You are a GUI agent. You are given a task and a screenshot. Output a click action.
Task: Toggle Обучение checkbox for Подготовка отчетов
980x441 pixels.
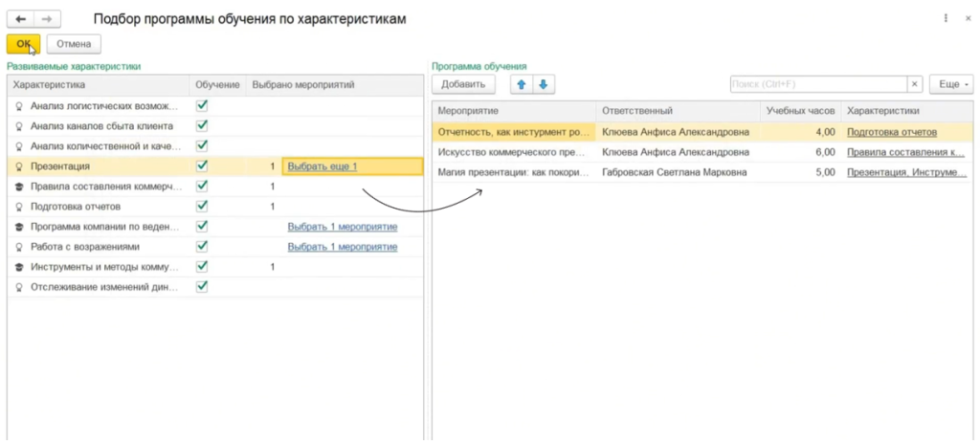(202, 206)
